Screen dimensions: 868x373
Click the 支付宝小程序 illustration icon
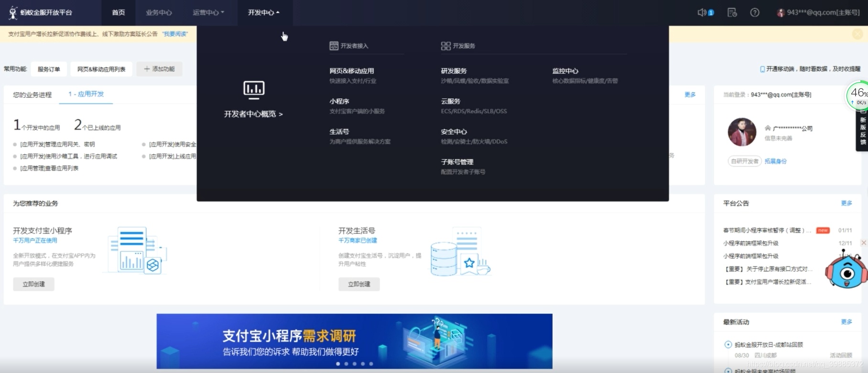click(x=138, y=250)
